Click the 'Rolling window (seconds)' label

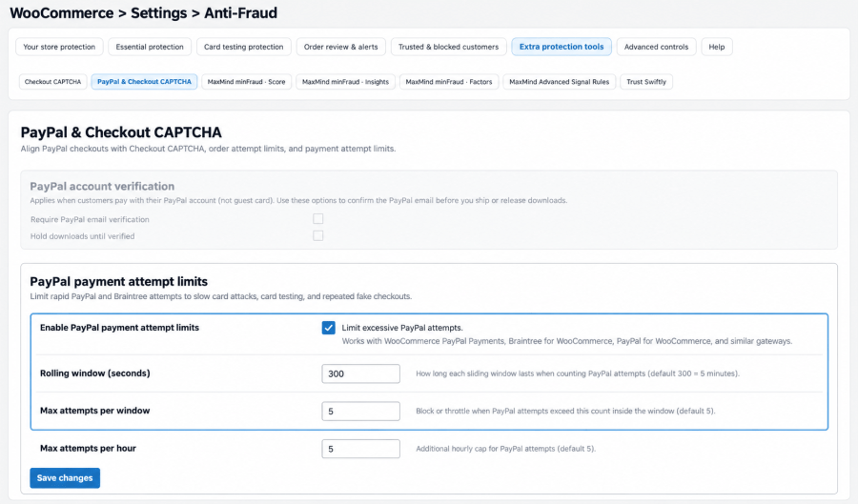click(x=94, y=373)
